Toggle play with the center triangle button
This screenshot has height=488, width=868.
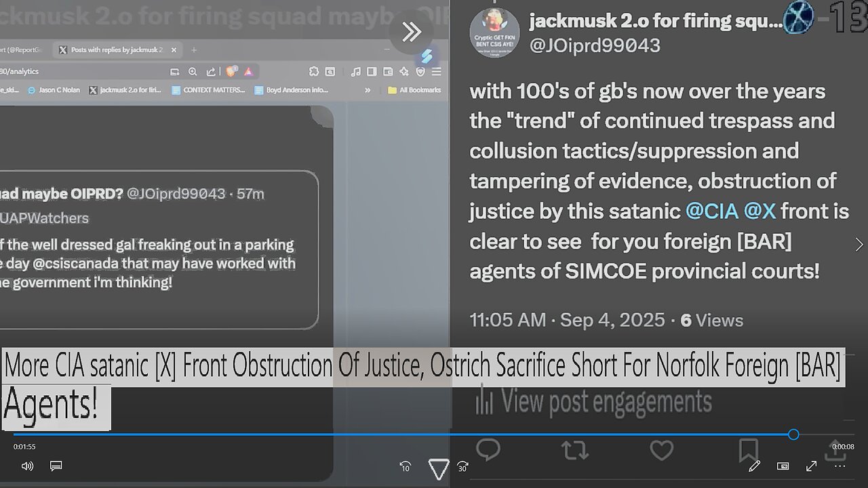(439, 468)
